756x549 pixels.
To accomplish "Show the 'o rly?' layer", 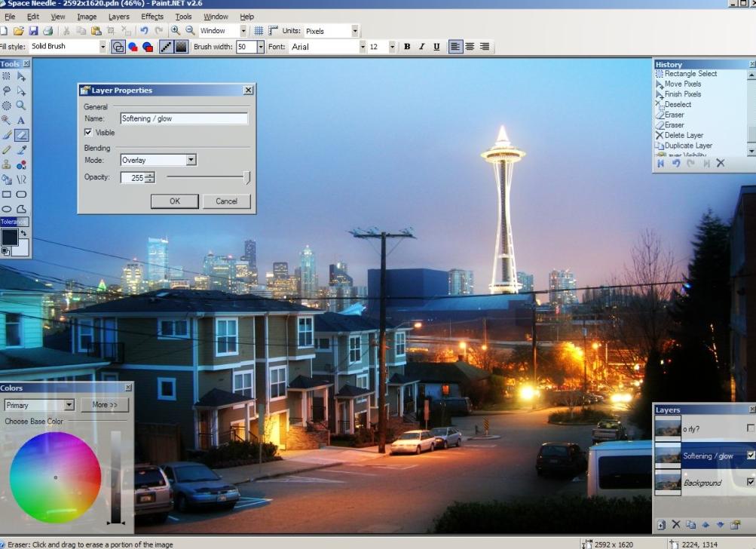I will pyautogui.click(x=750, y=428).
